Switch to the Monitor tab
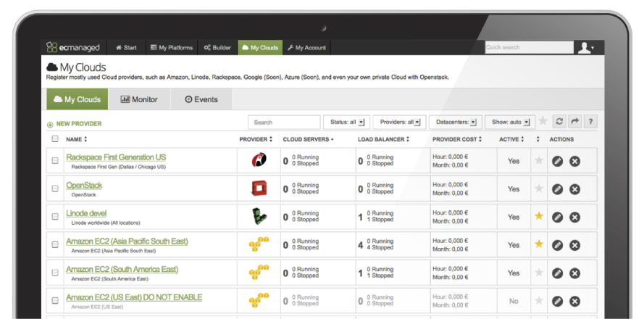 [139, 99]
